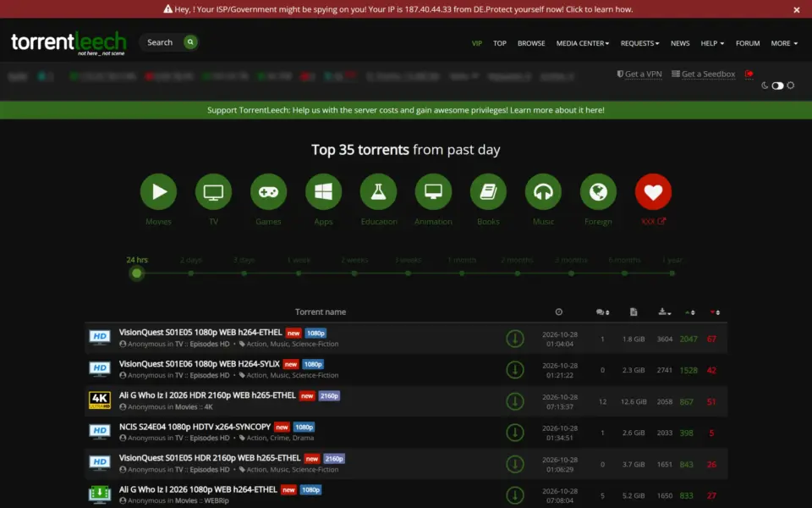Open the VIP menu item
Screen dimensions: 812x508
[477, 43]
